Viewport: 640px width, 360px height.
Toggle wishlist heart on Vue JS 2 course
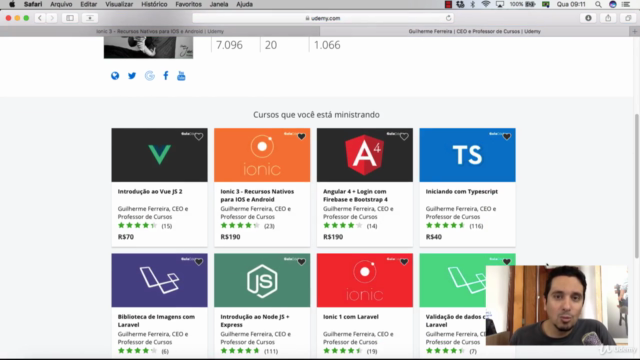point(199,136)
